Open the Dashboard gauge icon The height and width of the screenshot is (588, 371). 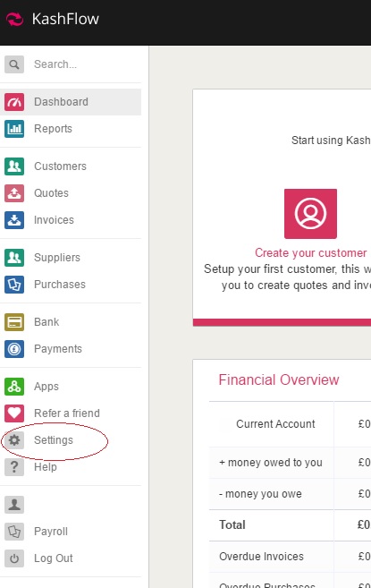(14, 102)
